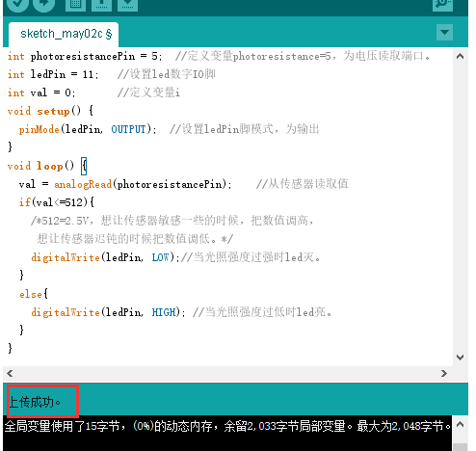The height and width of the screenshot is (451, 476).
Task: Click the editor's scroll-up arrow
Action: pyautogui.click(x=460, y=56)
